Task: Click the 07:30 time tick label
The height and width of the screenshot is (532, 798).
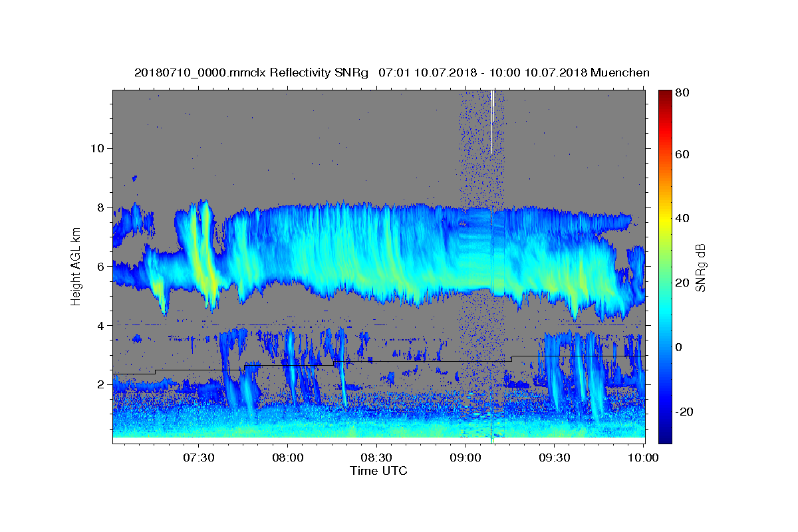Action: tap(198, 458)
